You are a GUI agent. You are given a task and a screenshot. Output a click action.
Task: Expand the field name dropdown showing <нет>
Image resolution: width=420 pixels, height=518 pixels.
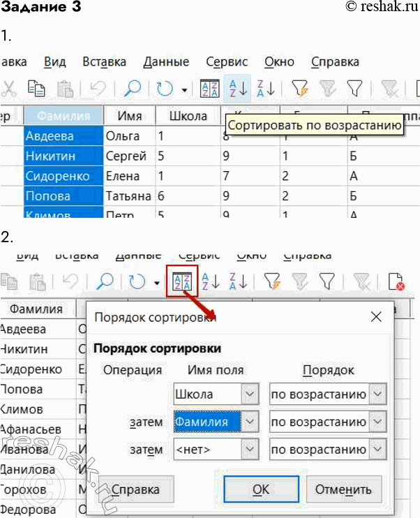[250, 450]
